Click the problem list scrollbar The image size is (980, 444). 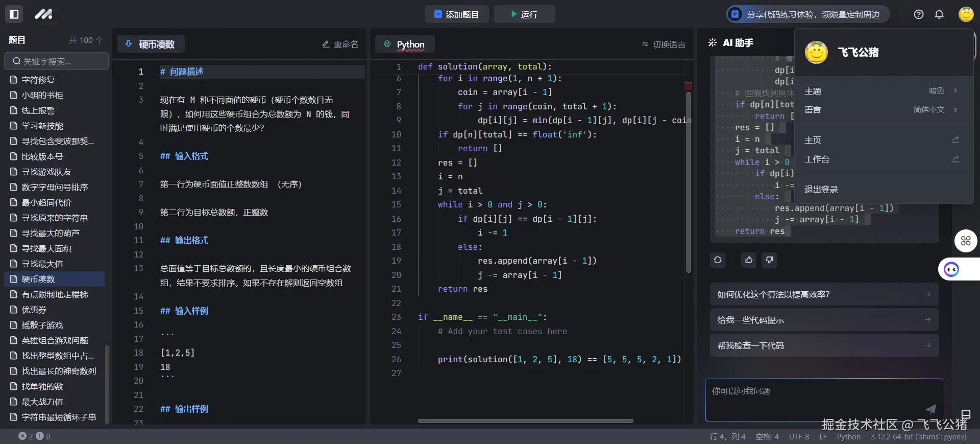pyautogui.click(x=107, y=383)
